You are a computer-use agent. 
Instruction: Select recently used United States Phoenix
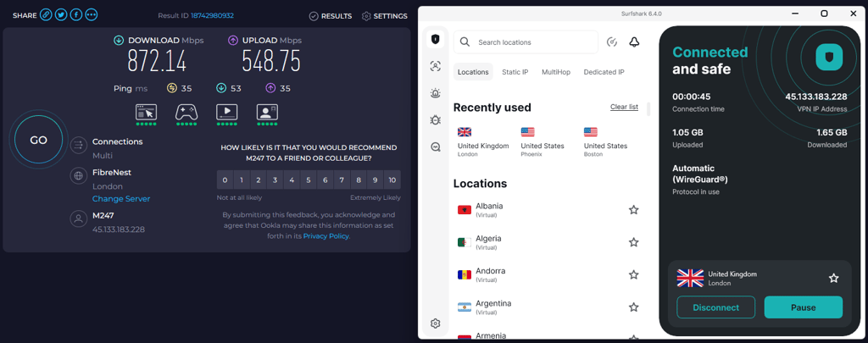pyautogui.click(x=542, y=142)
